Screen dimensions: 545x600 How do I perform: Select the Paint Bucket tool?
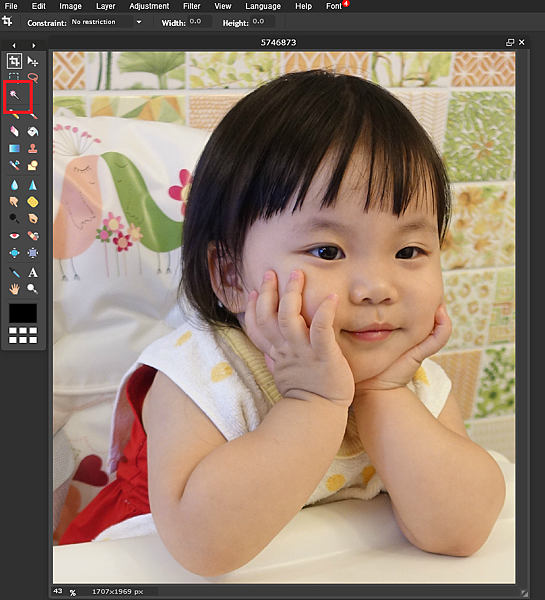coord(33,132)
